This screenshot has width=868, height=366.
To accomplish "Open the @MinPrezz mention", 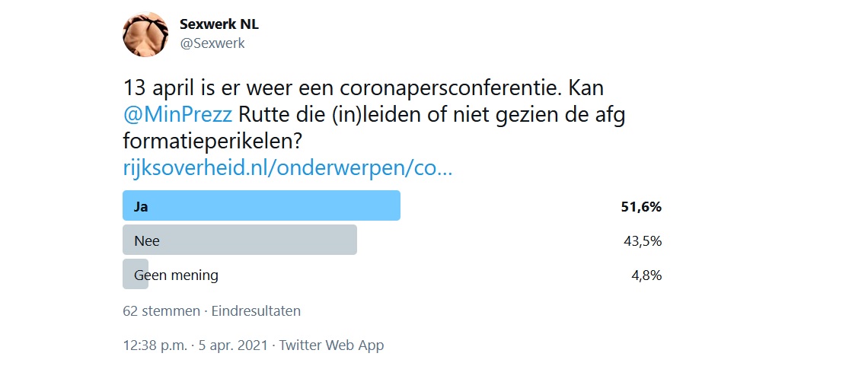I will tap(178, 116).
